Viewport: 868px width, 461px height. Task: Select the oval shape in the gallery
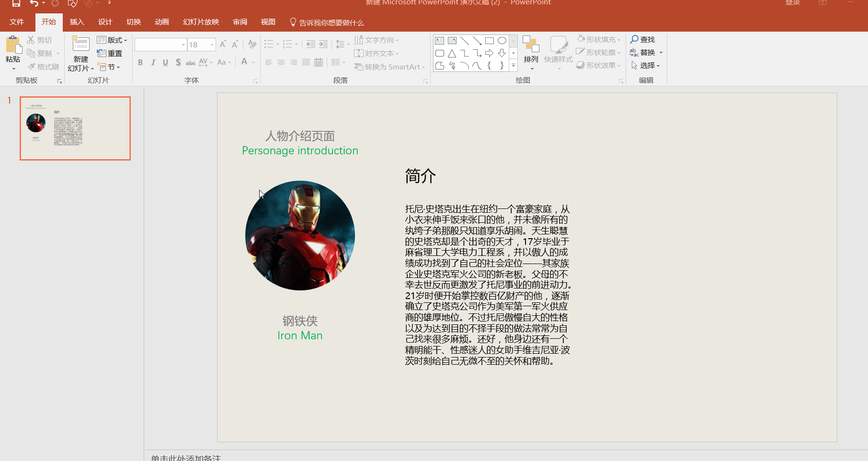[502, 41]
